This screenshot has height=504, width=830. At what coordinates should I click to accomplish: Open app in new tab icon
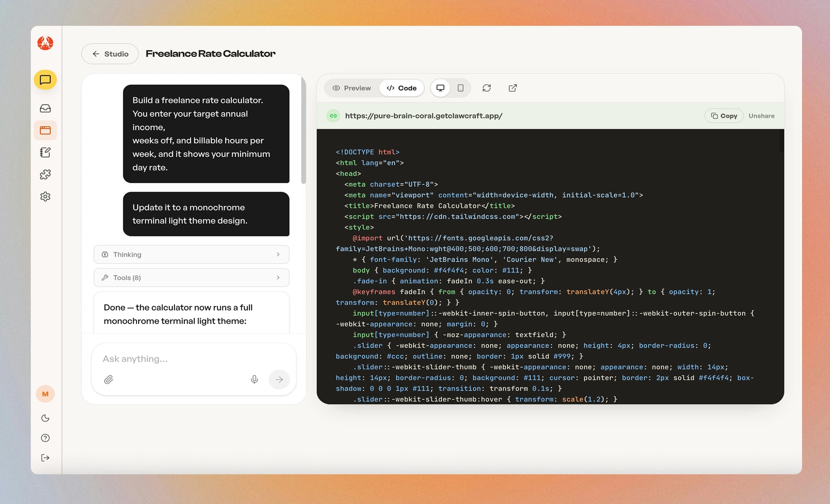pyautogui.click(x=513, y=88)
